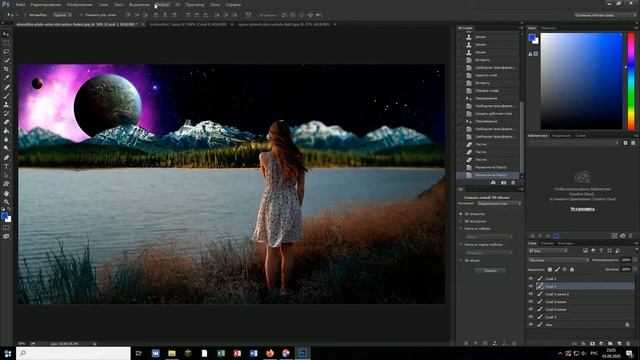Open layer filter kind dropdown

coord(548,251)
